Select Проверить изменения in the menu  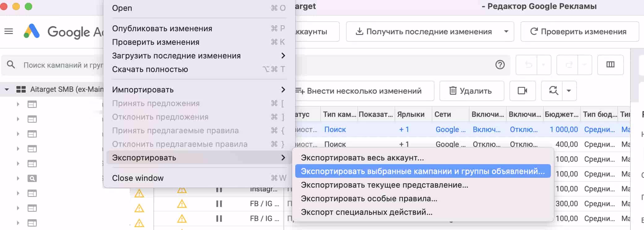(x=199, y=42)
